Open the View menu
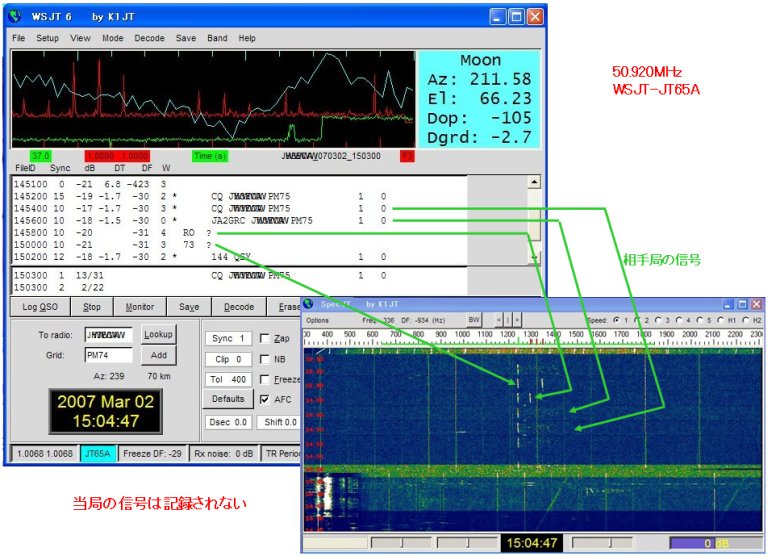The width and height of the screenshot is (768, 556). (80, 38)
